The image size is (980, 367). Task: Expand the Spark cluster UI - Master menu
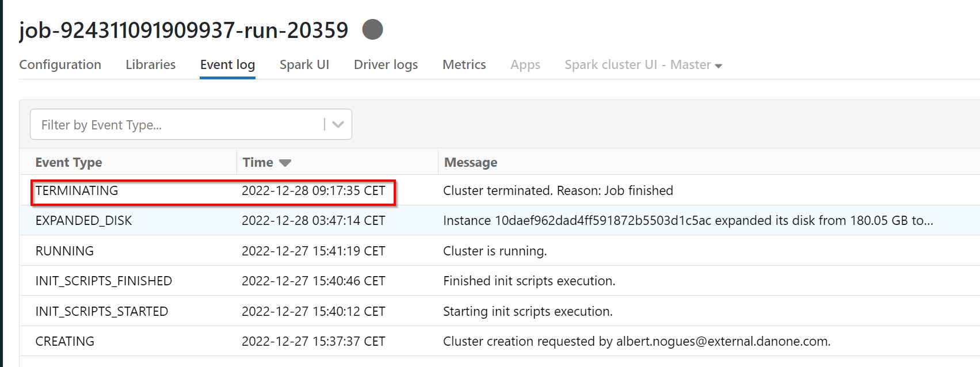click(x=718, y=65)
